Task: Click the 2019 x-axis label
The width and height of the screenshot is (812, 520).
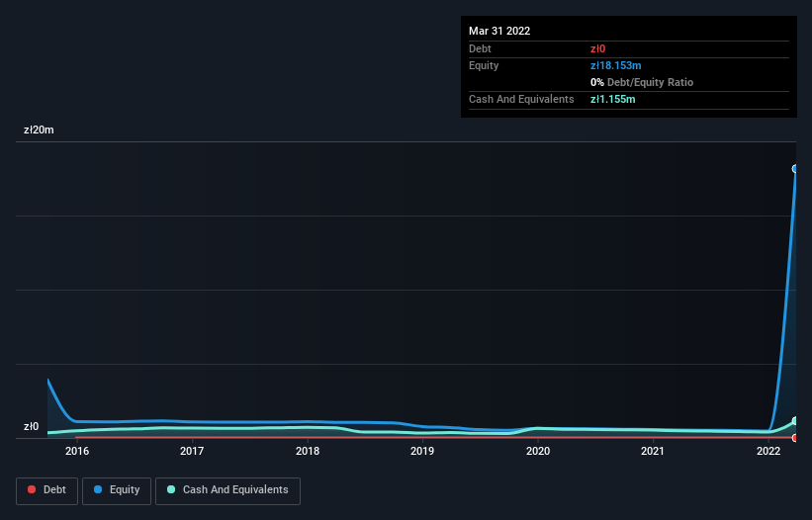Action: pyautogui.click(x=422, y=451)
